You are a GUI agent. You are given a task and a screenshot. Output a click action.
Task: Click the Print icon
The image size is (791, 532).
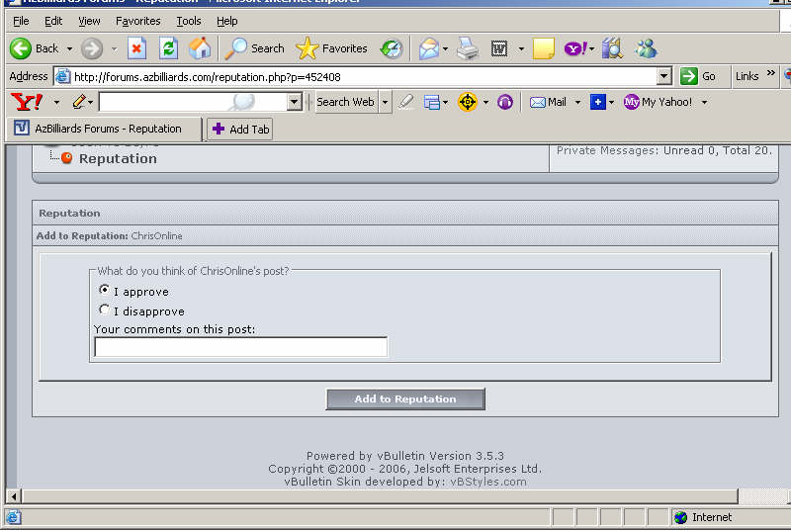[x=468, y=48]
